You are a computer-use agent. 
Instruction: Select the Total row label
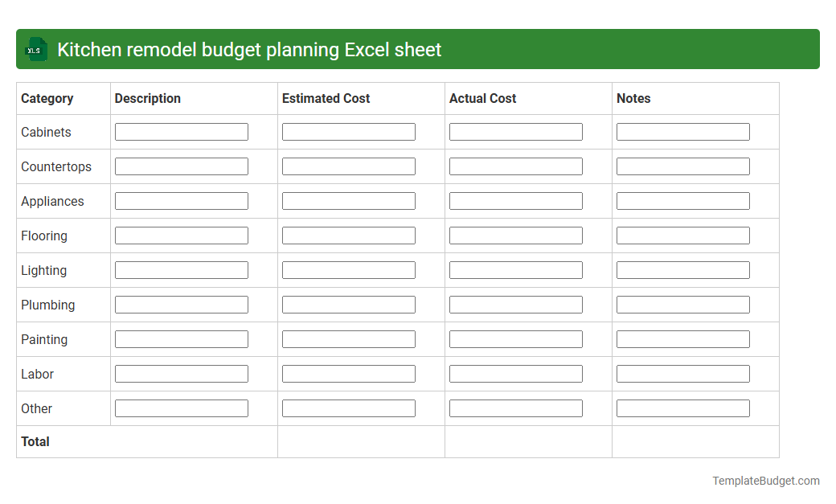pyautogui.click(x=35, y=441)
